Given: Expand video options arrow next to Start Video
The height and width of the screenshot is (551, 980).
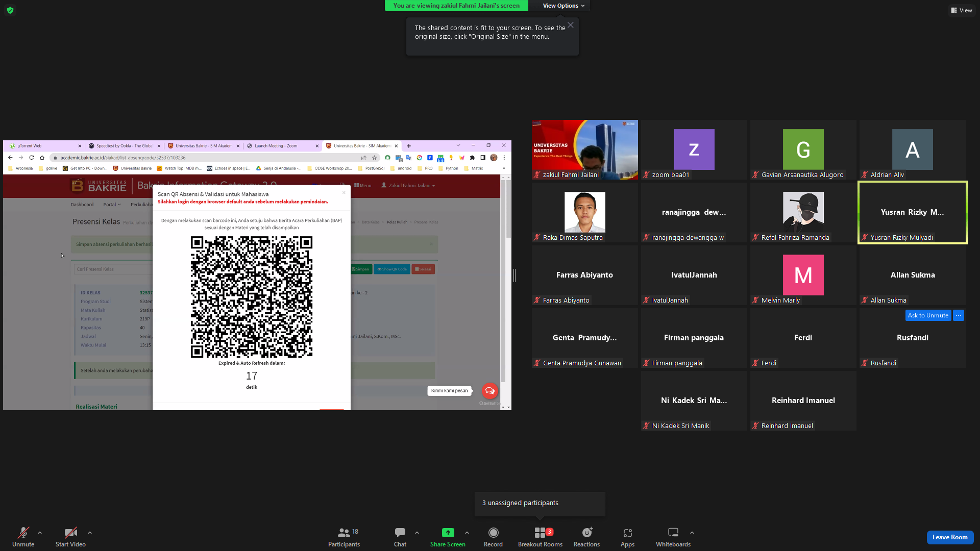Looking at the screenshot, I should (x=90, y=533).
